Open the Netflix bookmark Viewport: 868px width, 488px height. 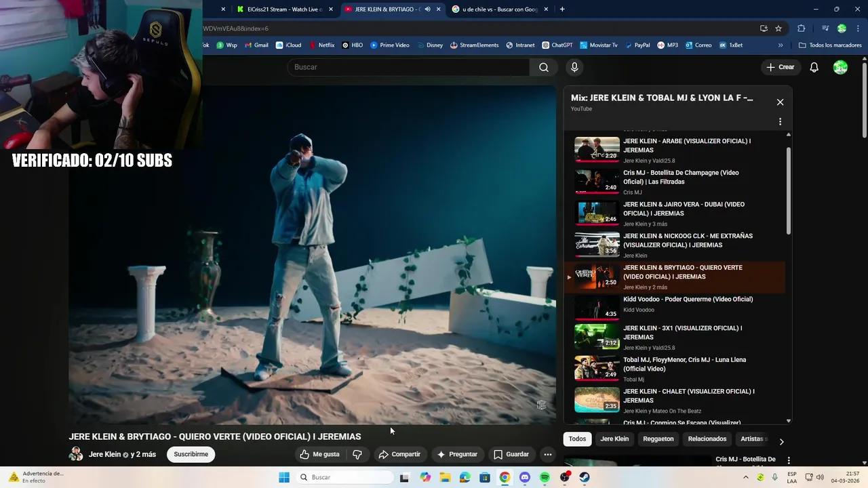point(321,45)
